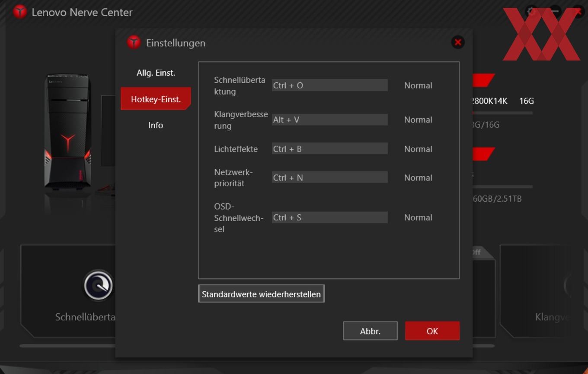Click the Lenovo tower PC image

point(68,131)
